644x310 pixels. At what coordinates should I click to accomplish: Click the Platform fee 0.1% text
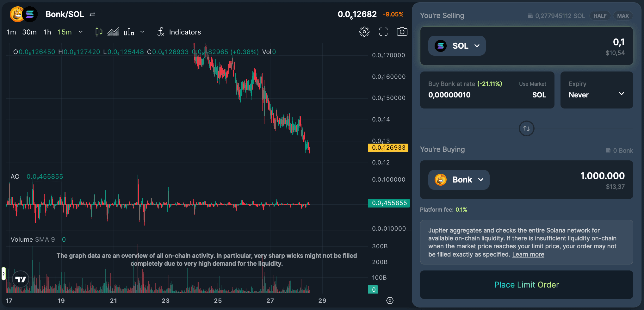[443, 210]
